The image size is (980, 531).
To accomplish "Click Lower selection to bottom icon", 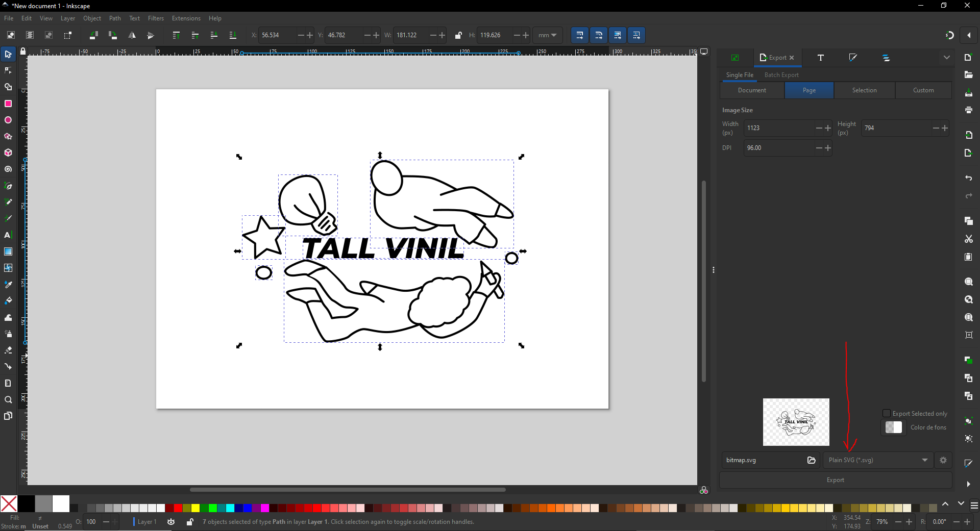I will click(233, 35).
